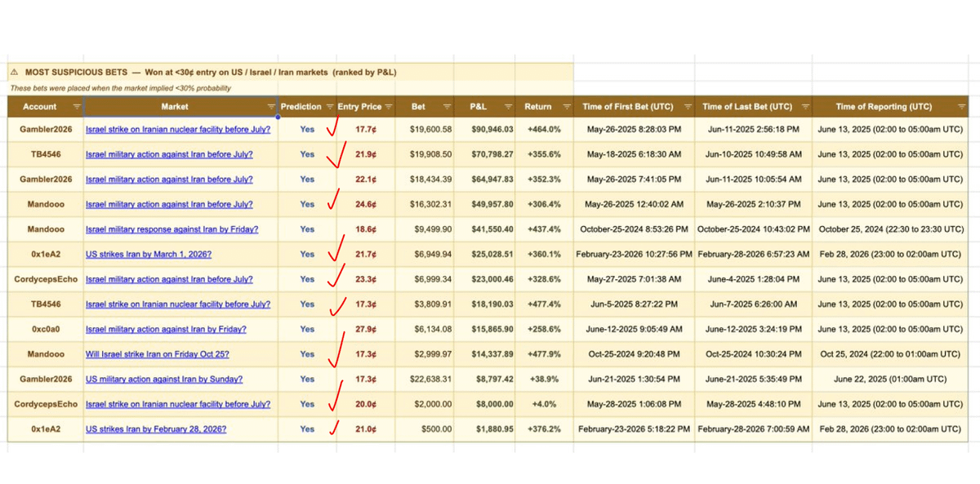The height and width of the screenshot is (484, 980).
Task: Select return cell +437.4%
Action: click(546, 229)
